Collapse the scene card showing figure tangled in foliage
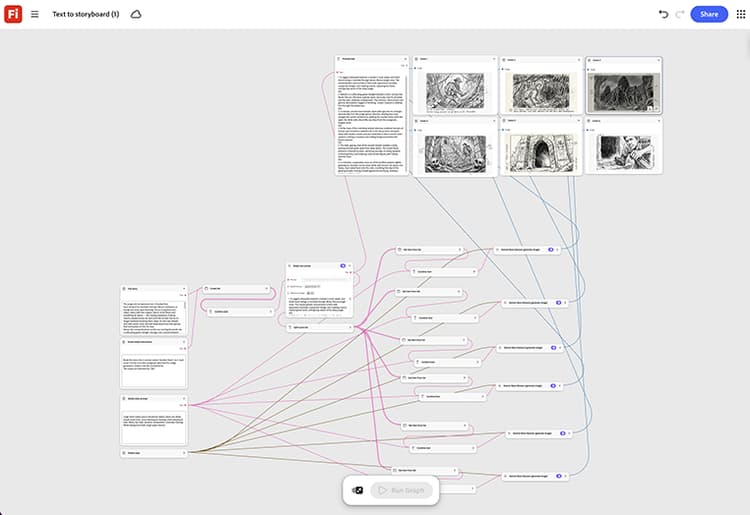This screenshot has height=515, width=750. click(578, 60)
